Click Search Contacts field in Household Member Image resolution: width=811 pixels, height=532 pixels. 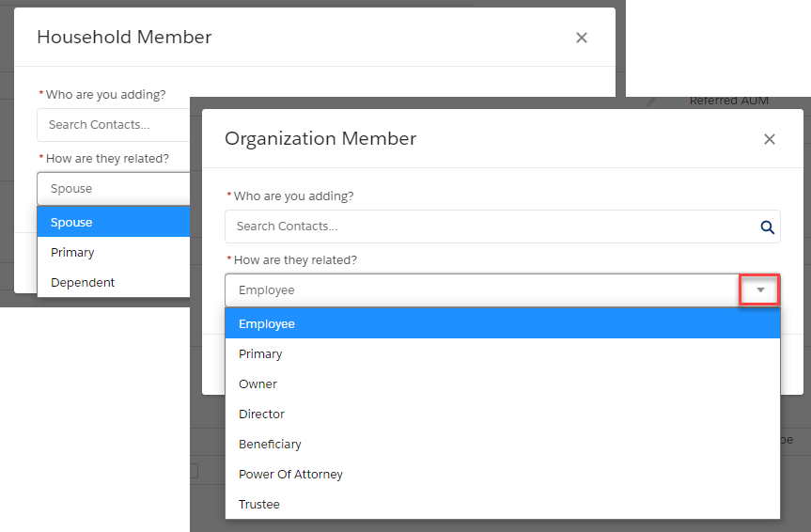(x=114, y=125)
